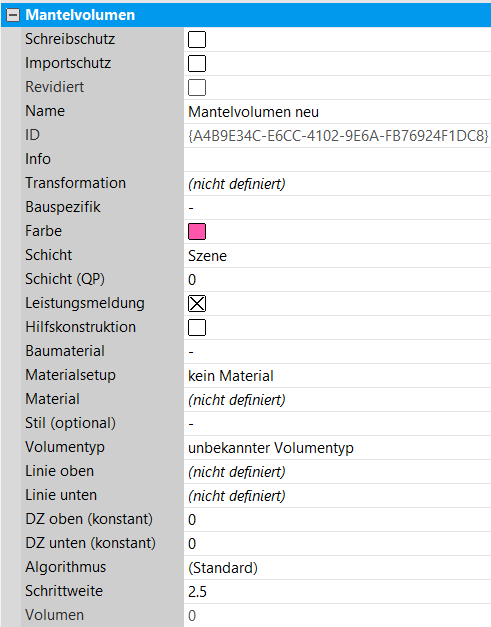Screen dimensions: 491x627
Task: Open the Materialsetup 'kein Material' option
Action: [x=337, y=375]
